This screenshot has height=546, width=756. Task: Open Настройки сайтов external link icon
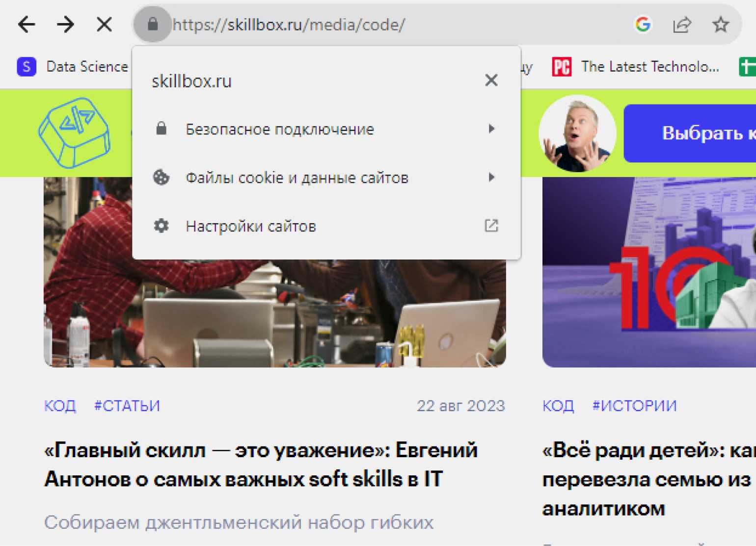pyautogui.click(x=491, y=226)
